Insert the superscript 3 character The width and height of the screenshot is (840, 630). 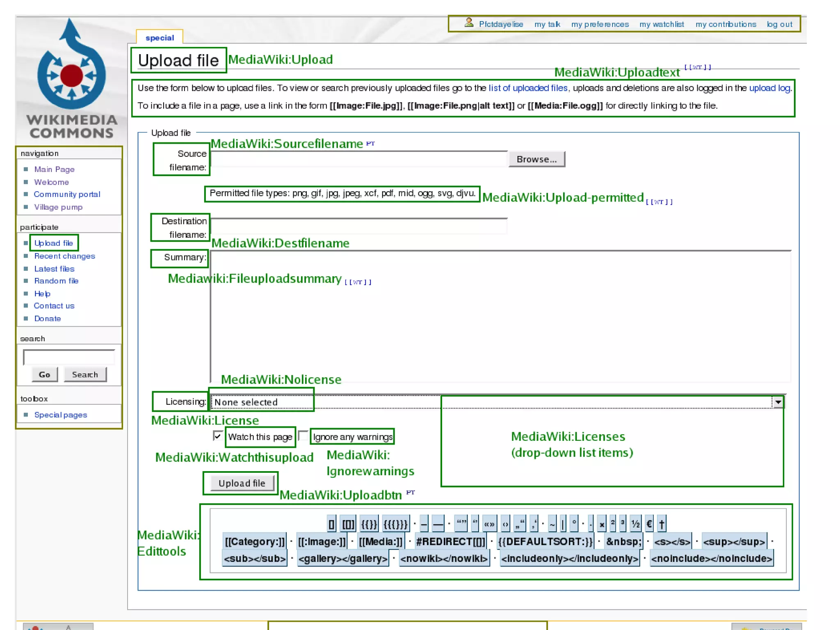(623, 524)
